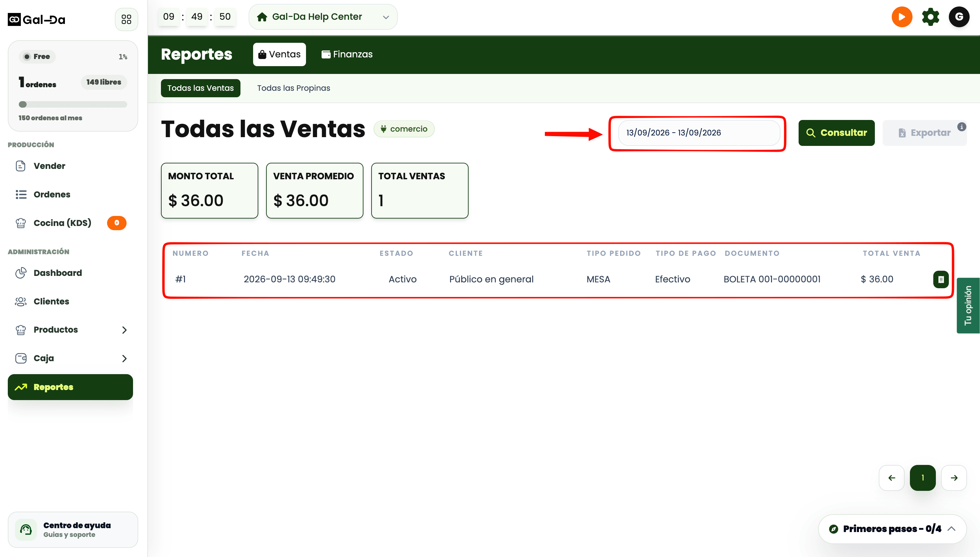Select page 1 in pagination
This screenshot has height=557, width=980.
tap(923, 478)
